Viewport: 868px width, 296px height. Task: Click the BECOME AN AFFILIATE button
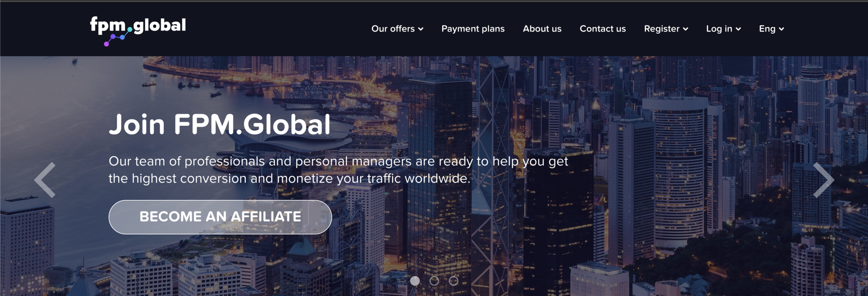coord(220,217)
